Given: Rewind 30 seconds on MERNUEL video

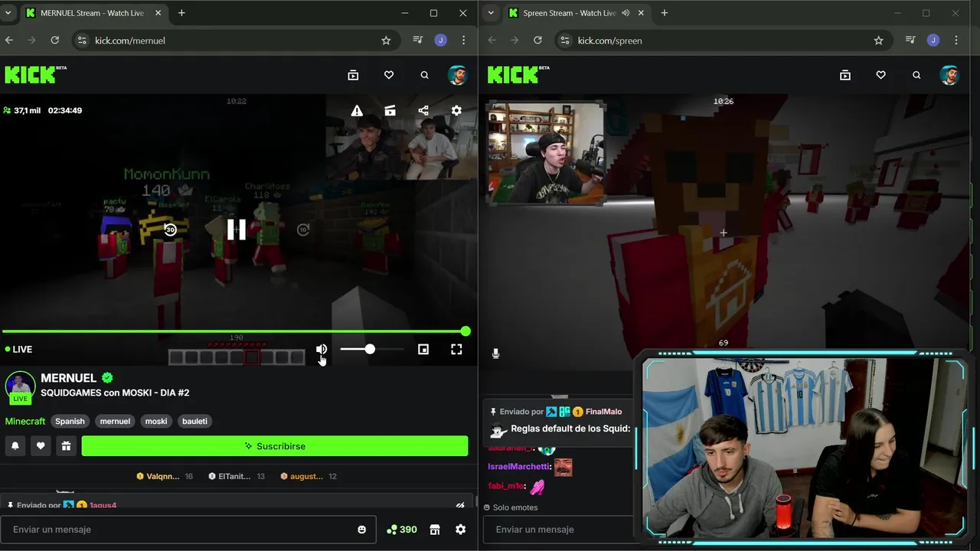Looking at the screenshot, I should (170, 230).
